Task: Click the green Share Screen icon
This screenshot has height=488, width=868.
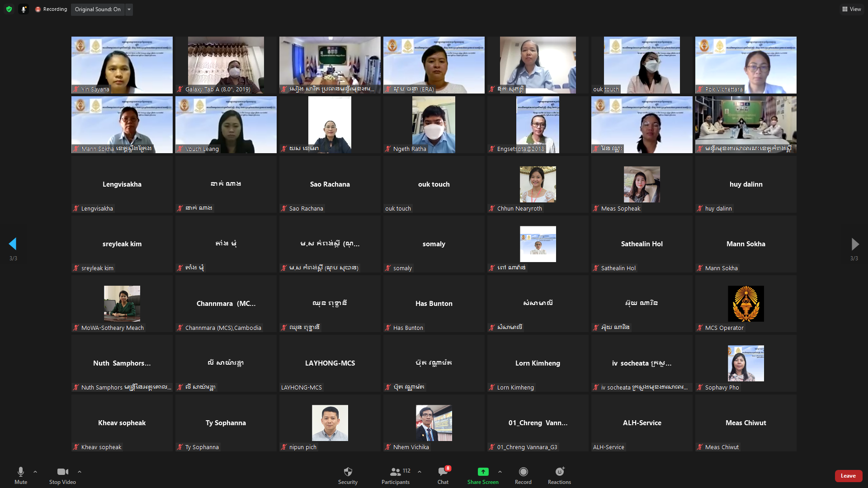Action: pos(483,472)
